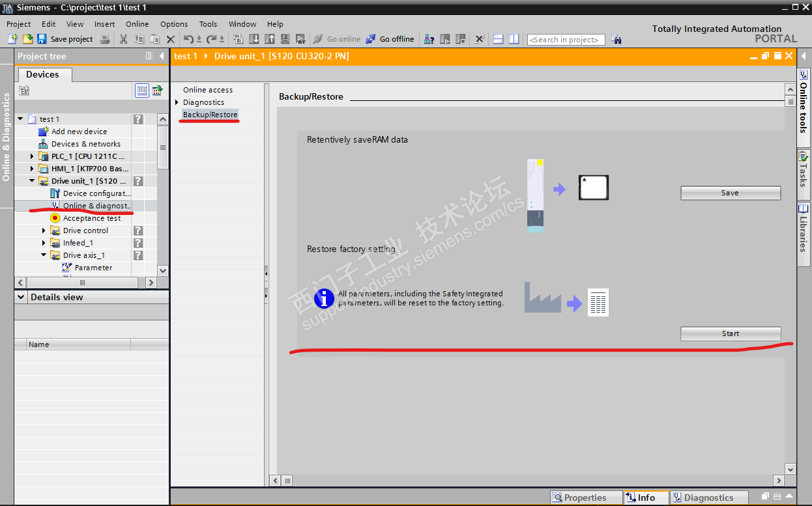Open the Help menu

(275, 24)
